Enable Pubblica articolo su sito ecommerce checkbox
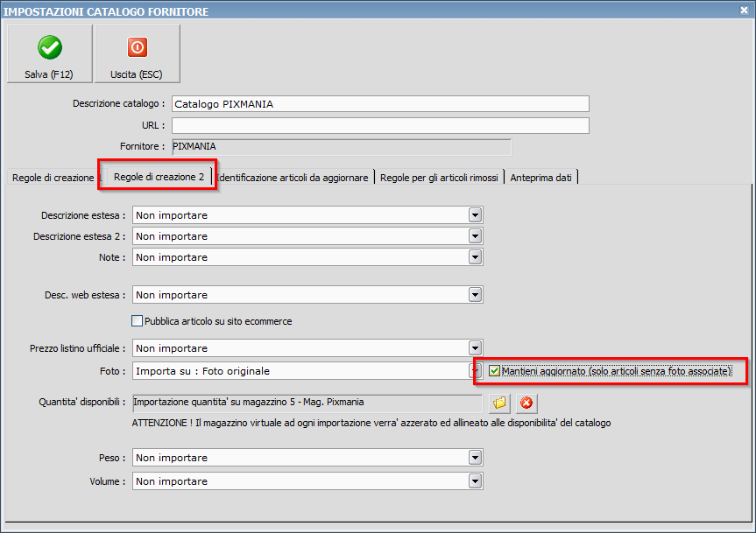 pyautogui.click(x=137, y=320)
